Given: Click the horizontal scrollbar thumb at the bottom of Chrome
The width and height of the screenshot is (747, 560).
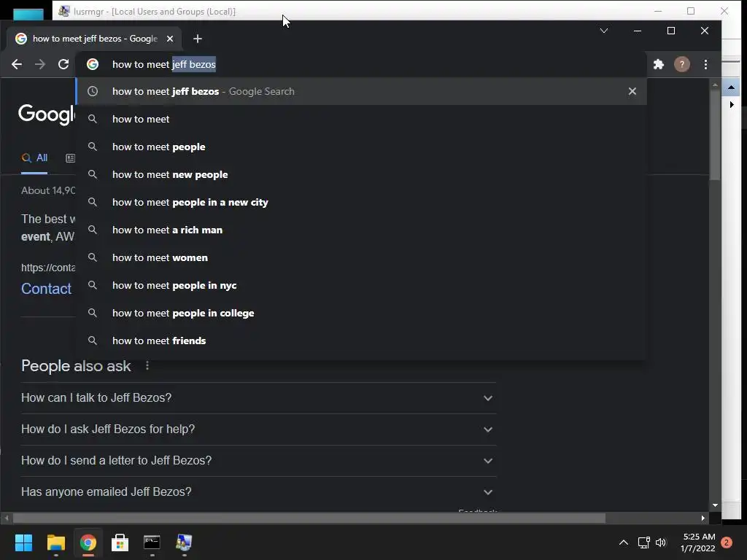Looking at the screenshot, I should 309,518.
